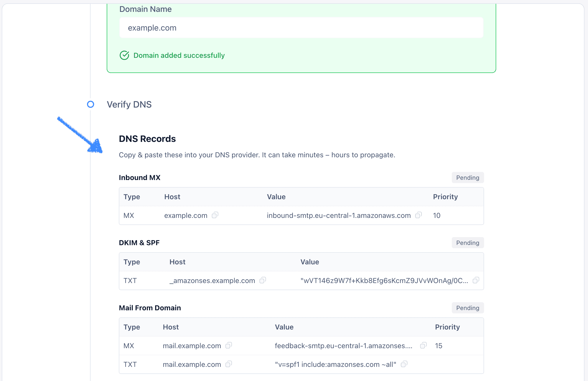Copy the DKIM TXT record value

[476, 281]
